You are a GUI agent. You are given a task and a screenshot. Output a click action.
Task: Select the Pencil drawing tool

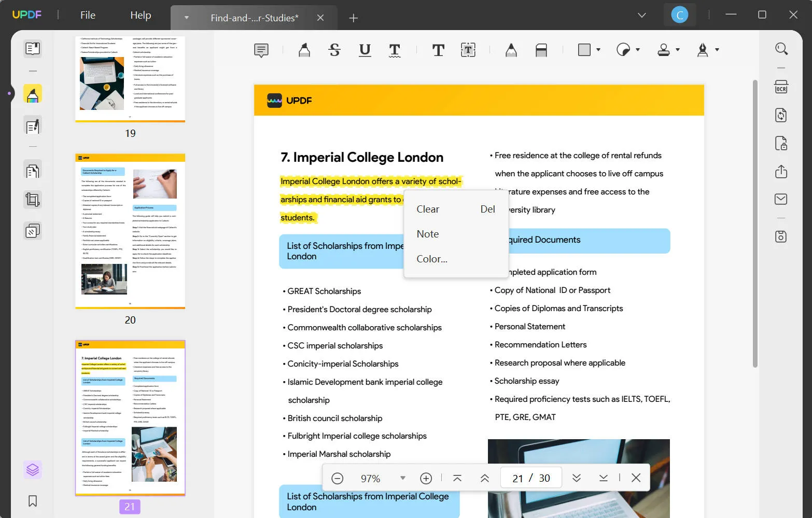[x=511, y=50]
